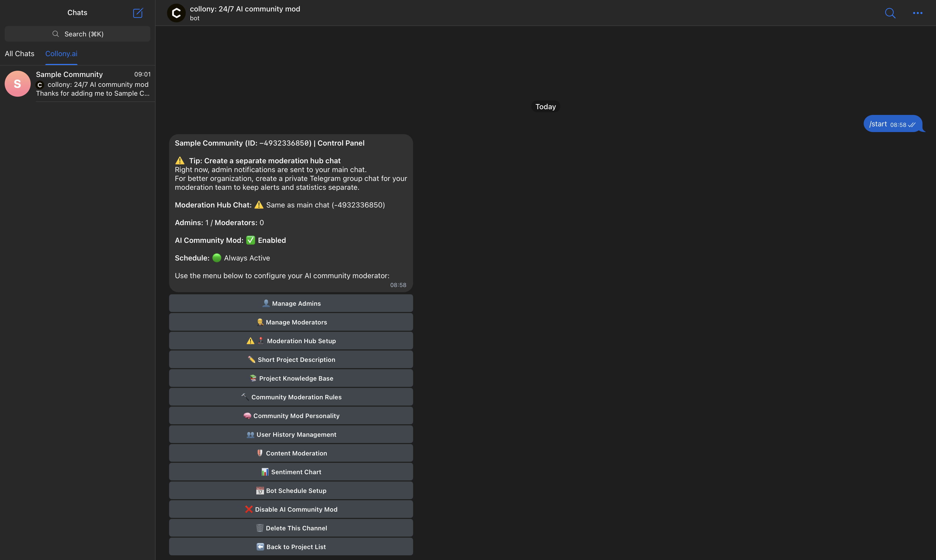Disable AI Community Mod
This screenshot has height=560, width=936.
[x=291, y=509]
